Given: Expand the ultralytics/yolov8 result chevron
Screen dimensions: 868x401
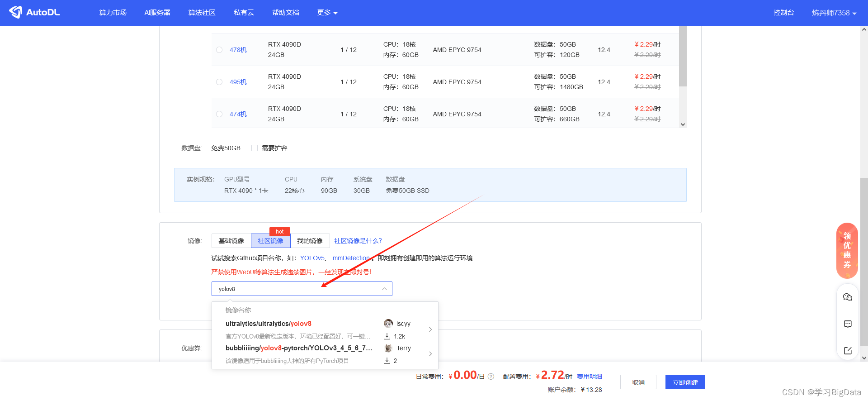Looking at the screenshot, I should pos(430,329).
